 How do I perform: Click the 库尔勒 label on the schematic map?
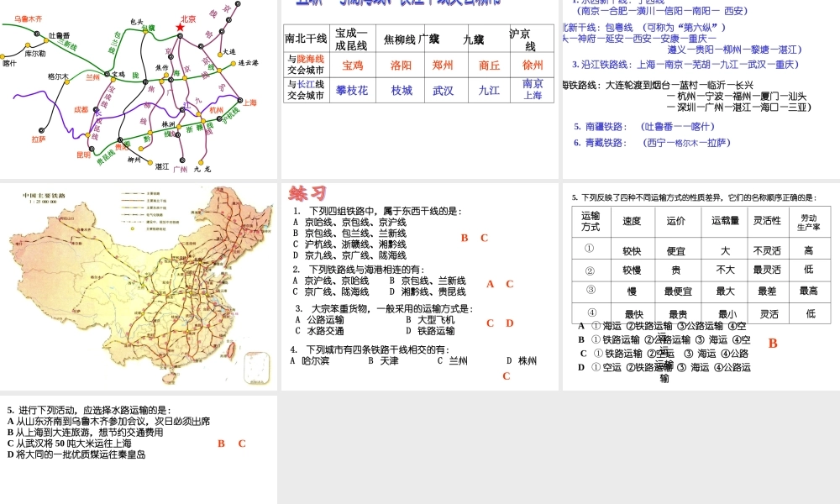[x=34, y=54]
